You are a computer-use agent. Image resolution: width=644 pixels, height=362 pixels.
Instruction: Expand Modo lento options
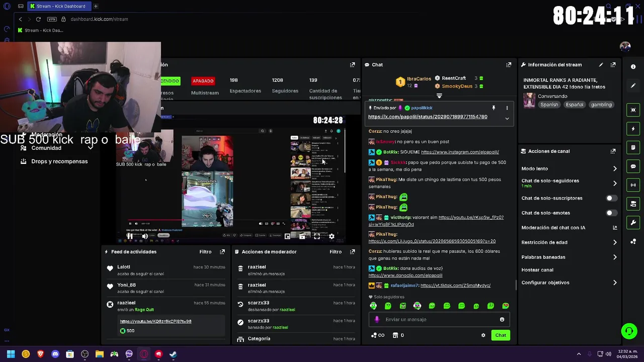click(x=569, y=169)
